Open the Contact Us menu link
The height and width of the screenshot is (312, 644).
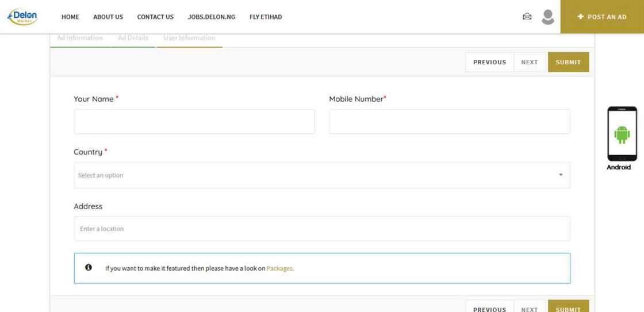point(155,17)
